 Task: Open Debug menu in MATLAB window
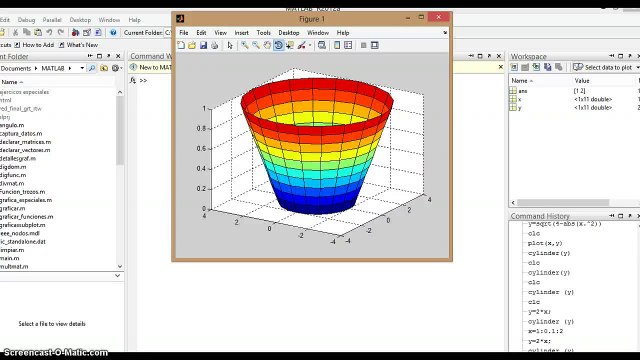point(26,20)
